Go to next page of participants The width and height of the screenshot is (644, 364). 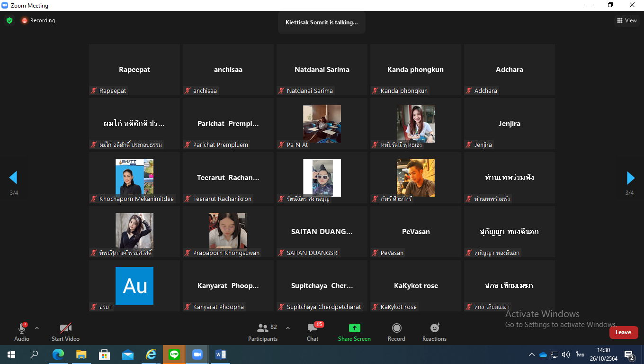pyautogui.click(x=630, y=178)
